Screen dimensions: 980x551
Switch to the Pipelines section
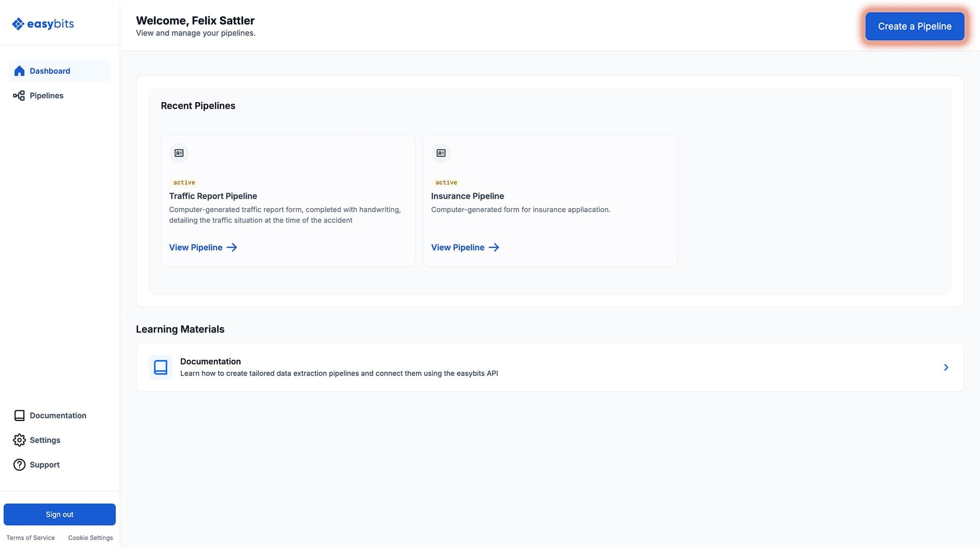(46, 95)
